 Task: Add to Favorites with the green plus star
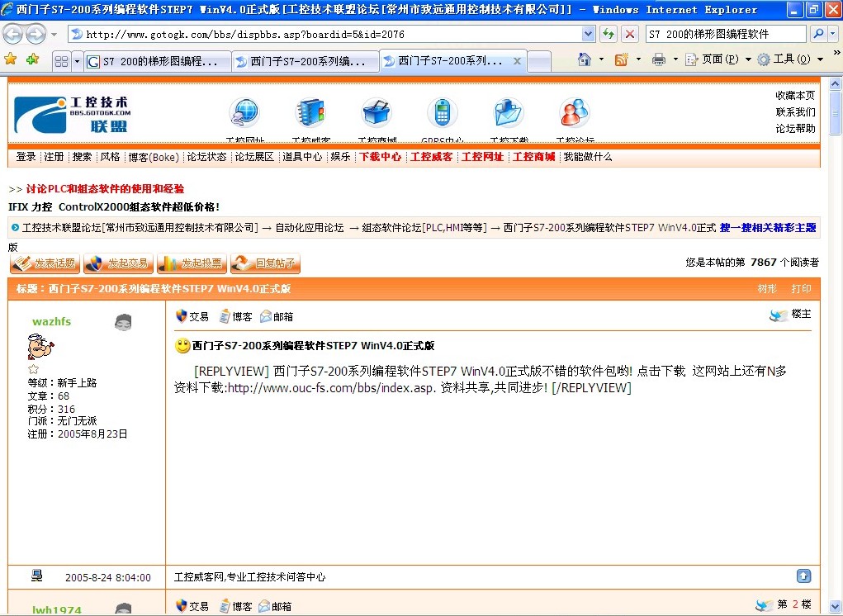(33, 59)
